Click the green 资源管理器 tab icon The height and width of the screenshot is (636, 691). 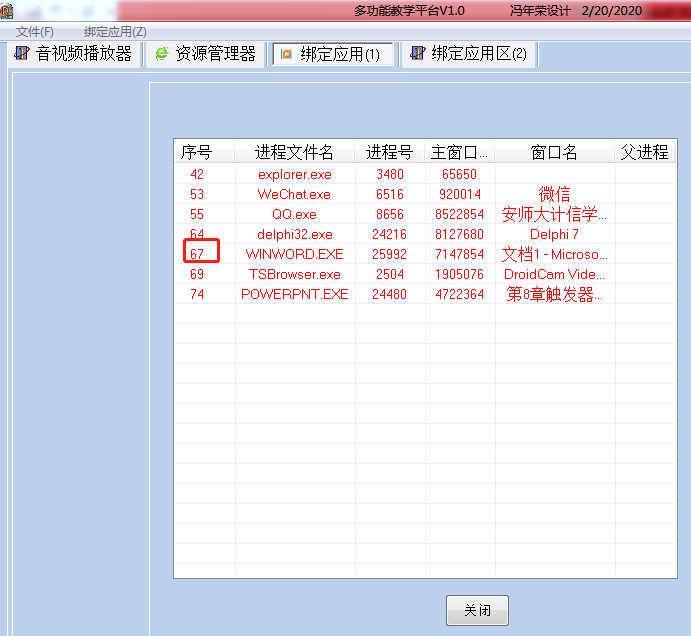(162, 53)
